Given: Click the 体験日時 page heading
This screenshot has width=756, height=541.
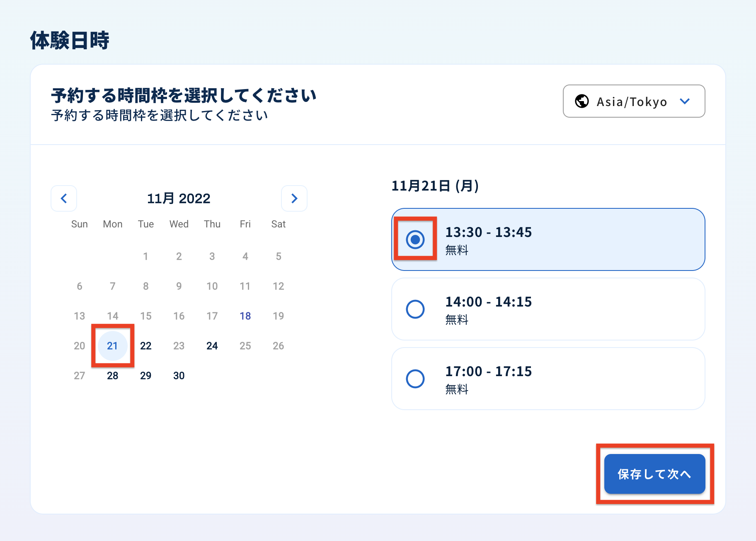Looking at the screenshot, I should 70,41.
